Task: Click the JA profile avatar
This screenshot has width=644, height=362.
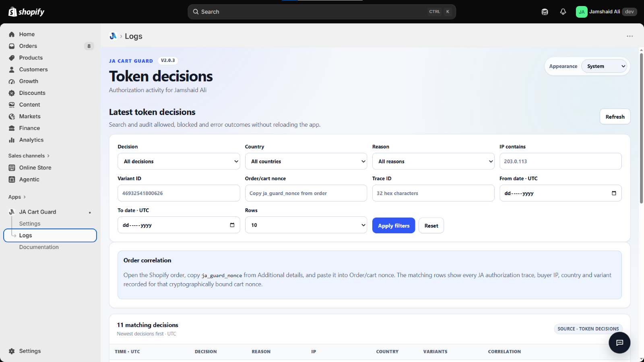Action: coord(581,12)
